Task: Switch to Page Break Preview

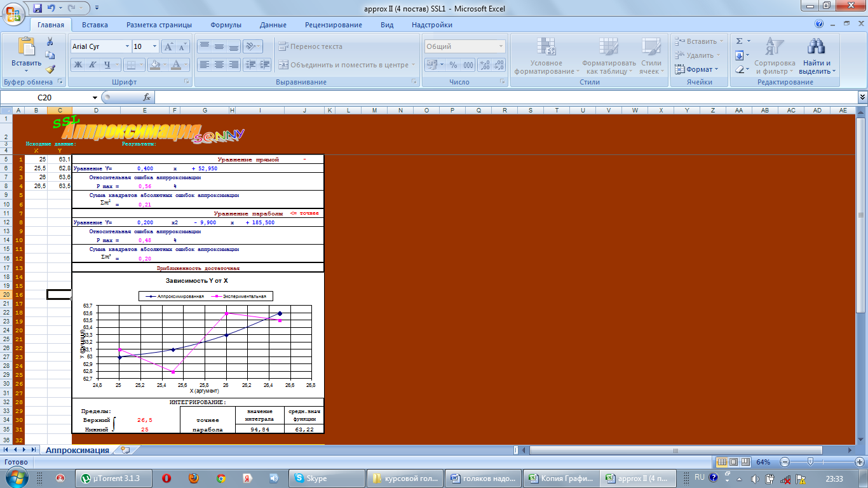Action: [x=745, y=462]
